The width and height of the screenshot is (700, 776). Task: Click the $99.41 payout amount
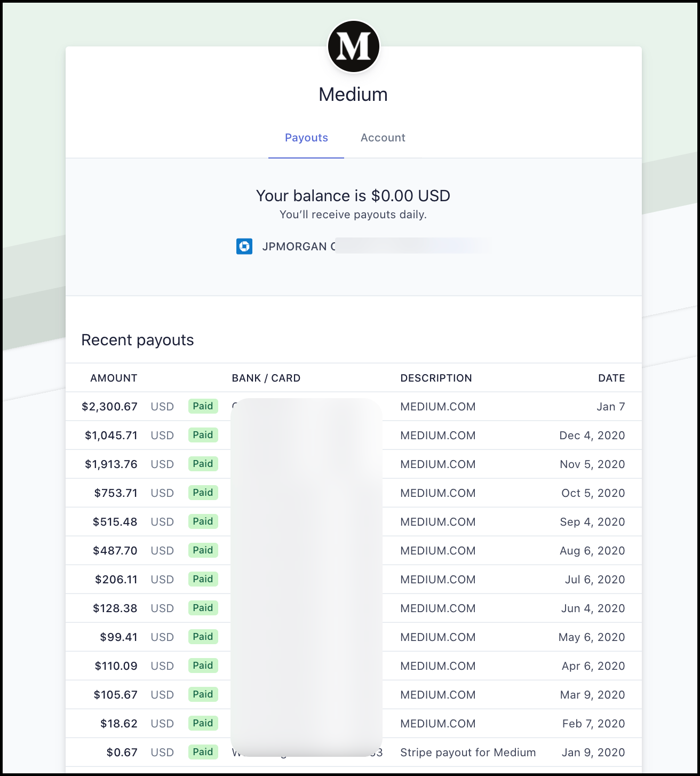(119, 637)
